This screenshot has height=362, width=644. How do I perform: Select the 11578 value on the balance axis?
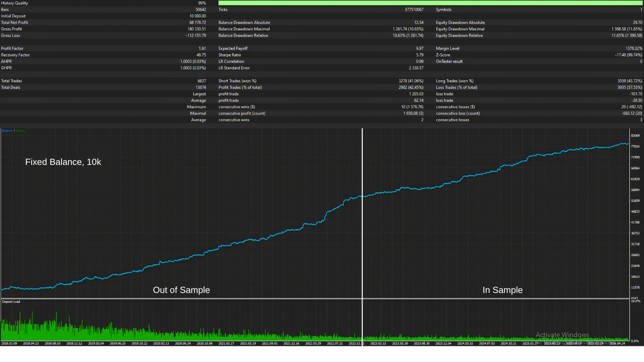635,288
